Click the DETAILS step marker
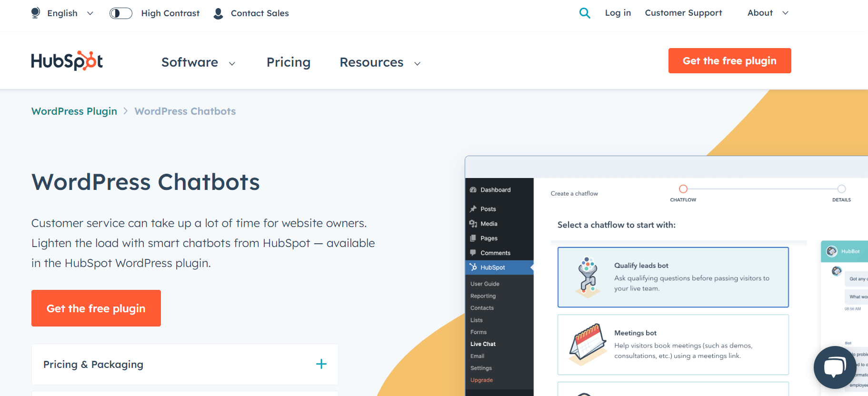Viewport: 868px width, 396px height. (x=842, y=189)
